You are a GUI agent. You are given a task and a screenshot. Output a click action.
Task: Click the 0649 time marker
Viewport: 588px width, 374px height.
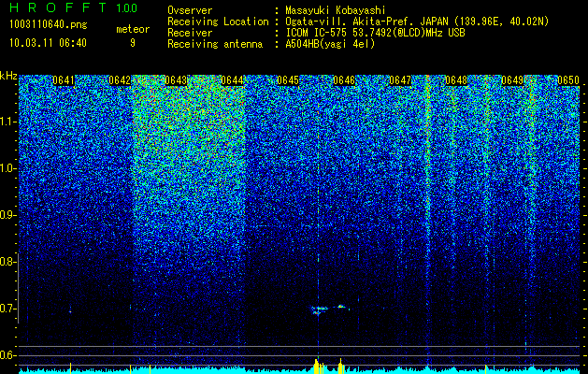tap(512, 80)
